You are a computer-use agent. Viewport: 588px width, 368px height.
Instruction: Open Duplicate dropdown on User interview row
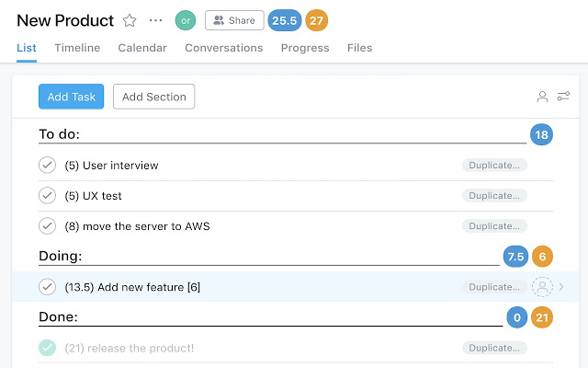[494, 166]
